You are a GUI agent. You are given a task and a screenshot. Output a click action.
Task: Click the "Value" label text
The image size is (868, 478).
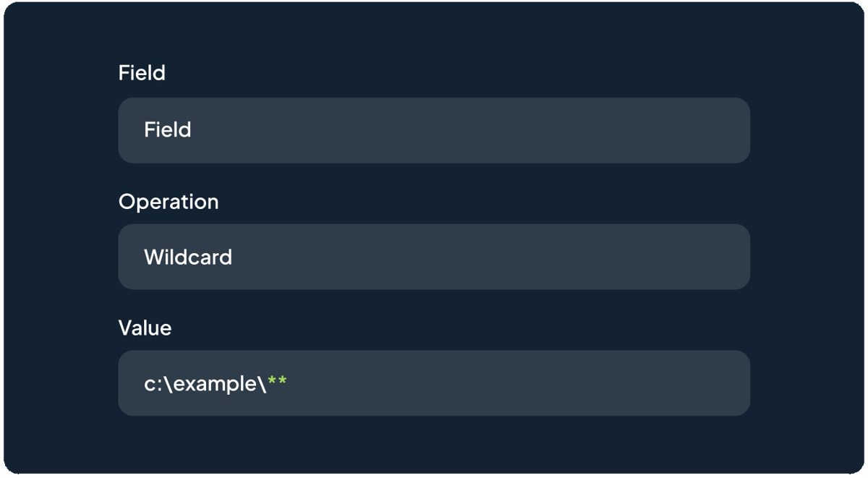point(145,328)
